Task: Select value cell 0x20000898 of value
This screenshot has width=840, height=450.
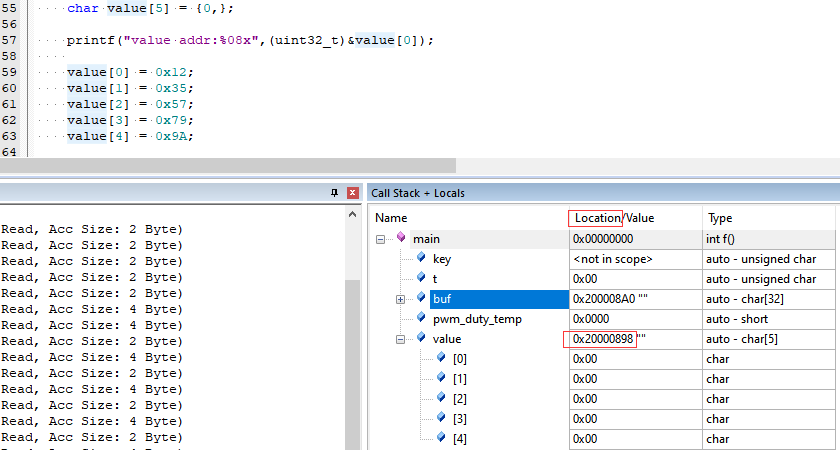Action: coord(604,339)
